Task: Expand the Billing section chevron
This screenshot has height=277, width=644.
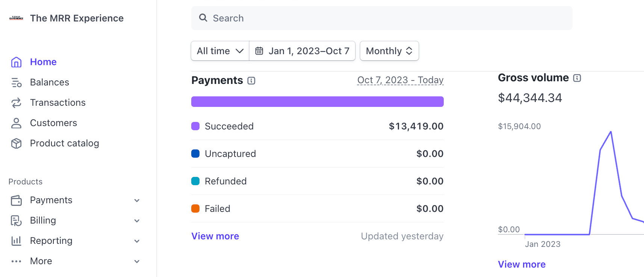Action: pyautogui.click(x=137, y=221)
